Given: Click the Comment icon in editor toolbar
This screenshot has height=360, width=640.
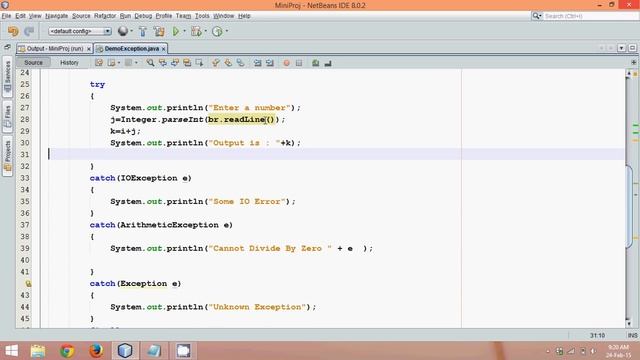Looking at the screenshot, I should coord(316,63).
